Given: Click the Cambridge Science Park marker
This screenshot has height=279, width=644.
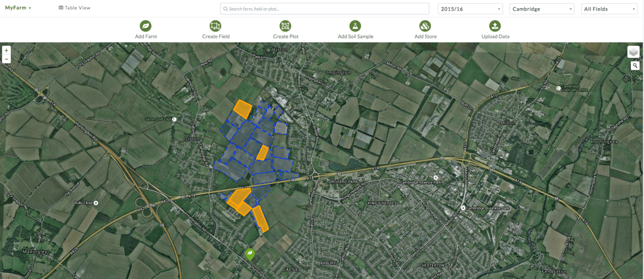Looking at the screenshot, I should [435, 177].
